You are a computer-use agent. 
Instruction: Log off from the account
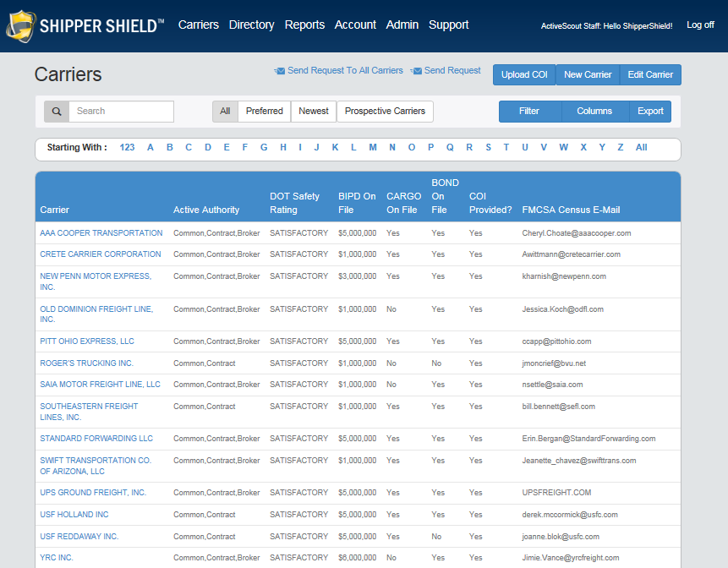(x=700, y=25)
